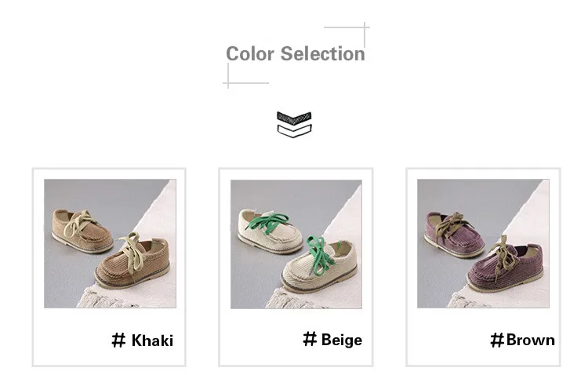This screenshot has width=588, height=375.
Task: Select the Beige shoe thumbnail
Action: 296,244
